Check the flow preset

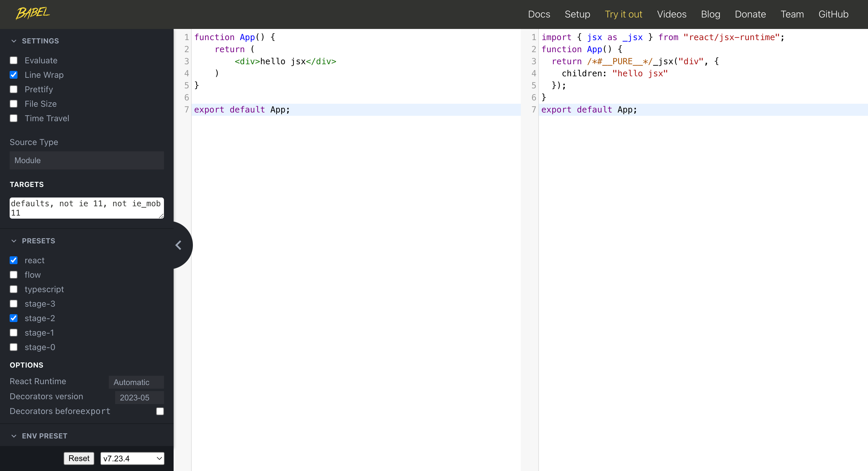[14, 275]
